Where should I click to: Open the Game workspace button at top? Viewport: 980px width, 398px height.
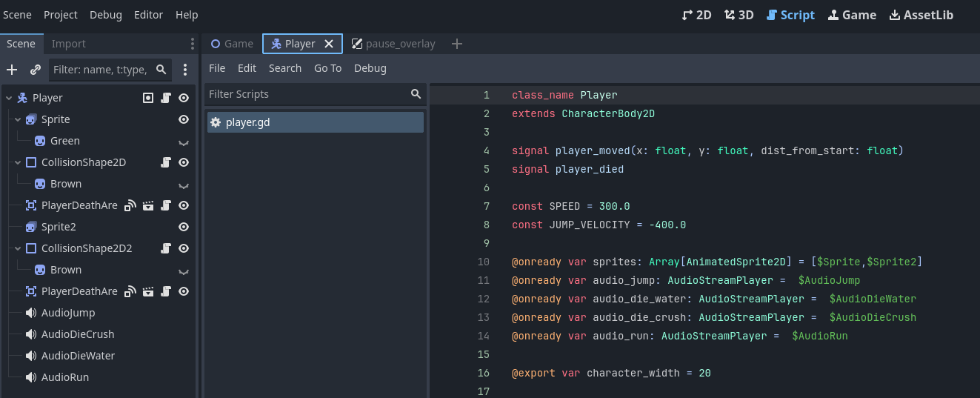point(852,15)
